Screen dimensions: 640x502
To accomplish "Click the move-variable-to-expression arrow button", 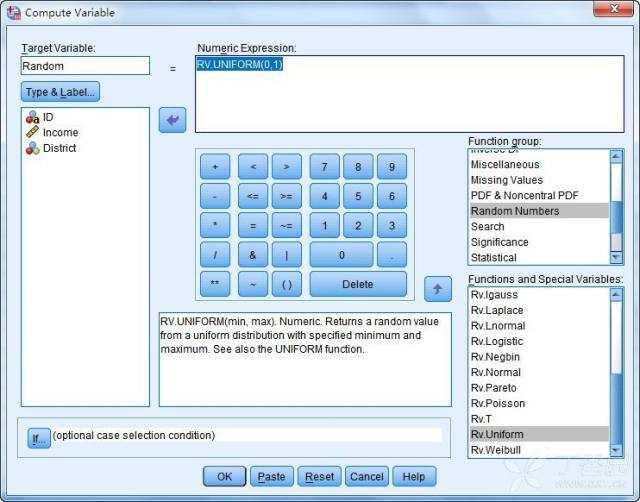I will click(173, 121).
